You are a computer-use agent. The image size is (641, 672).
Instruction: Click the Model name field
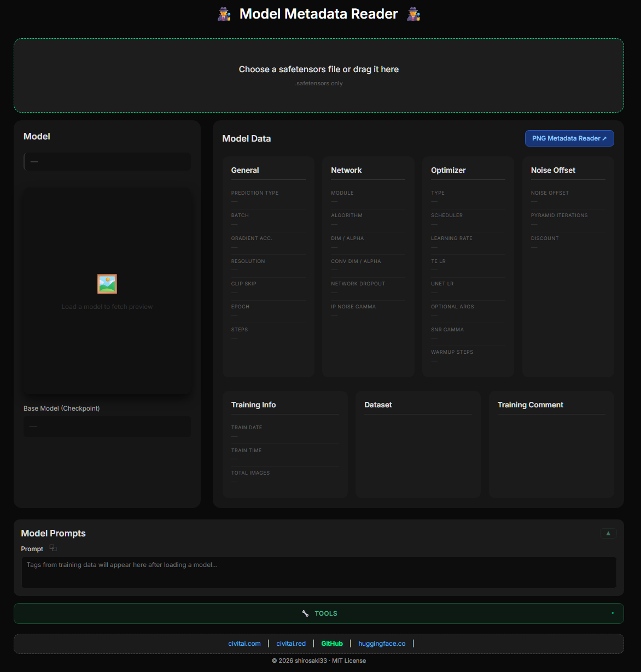click(107, 162)
